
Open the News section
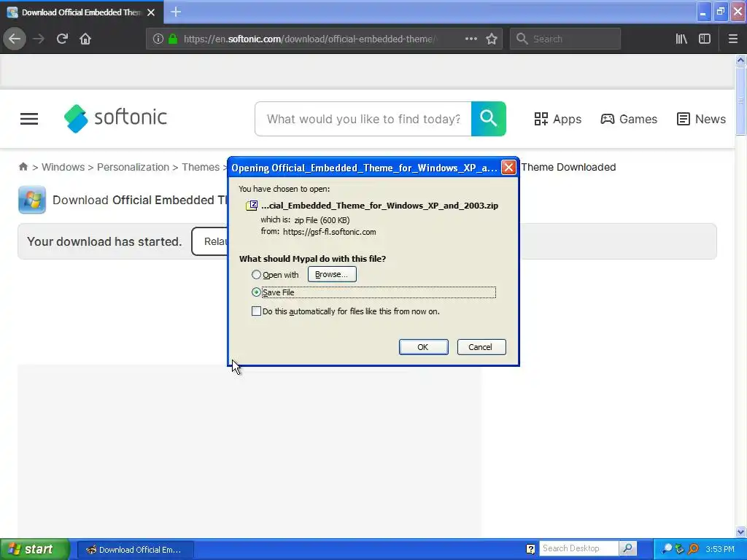tap(701, 119)
